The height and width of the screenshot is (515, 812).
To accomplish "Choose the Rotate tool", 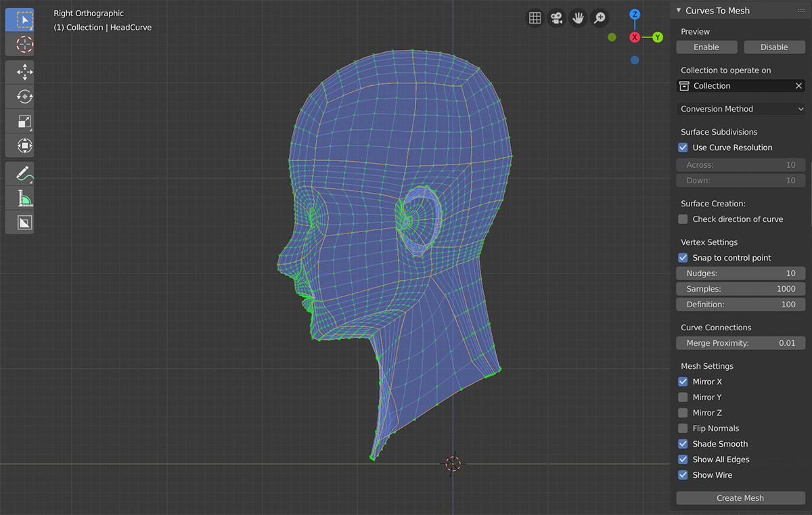I will coord(24,97).
